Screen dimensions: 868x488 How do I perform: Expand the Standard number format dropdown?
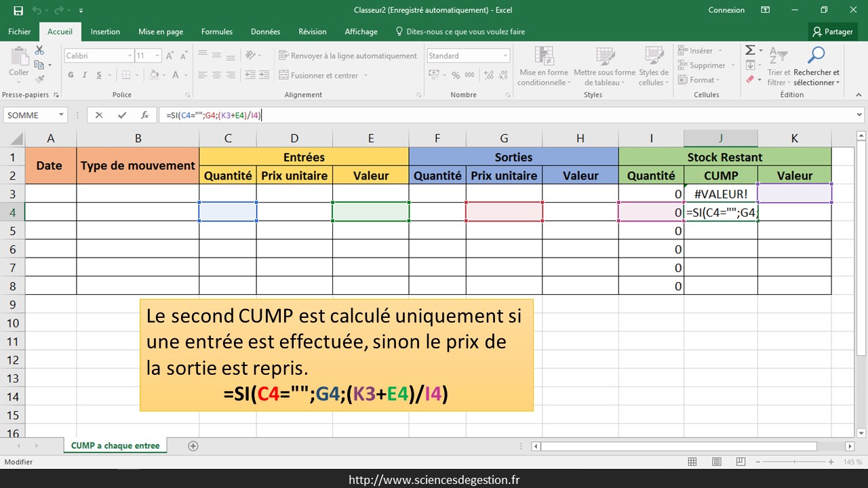[505, 56]
